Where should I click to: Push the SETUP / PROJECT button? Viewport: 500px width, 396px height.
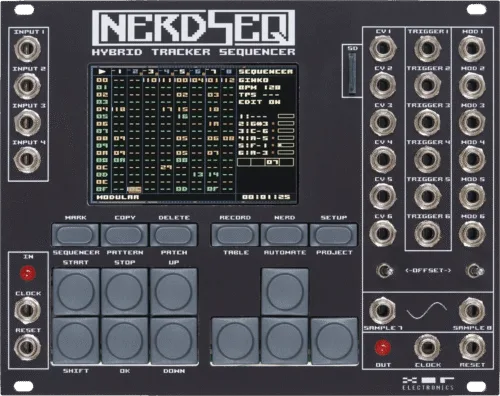click(334, 235)
